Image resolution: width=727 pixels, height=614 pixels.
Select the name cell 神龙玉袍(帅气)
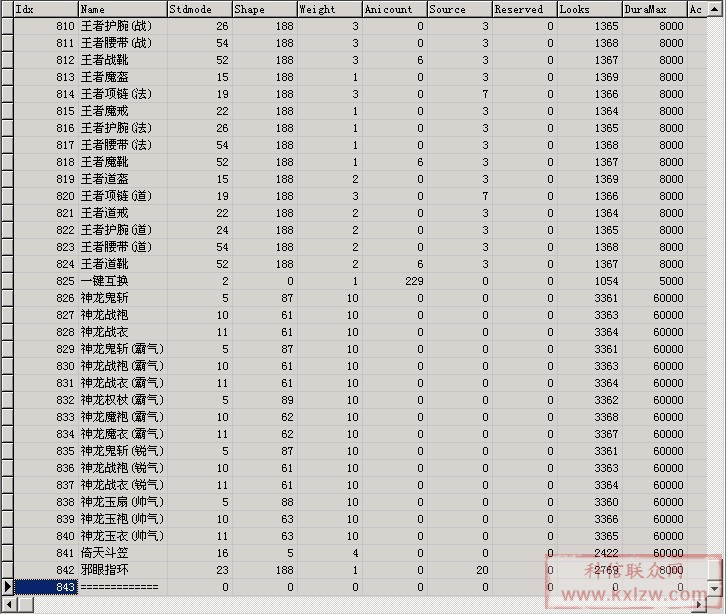pyautogui.click(x=122, y=519)
